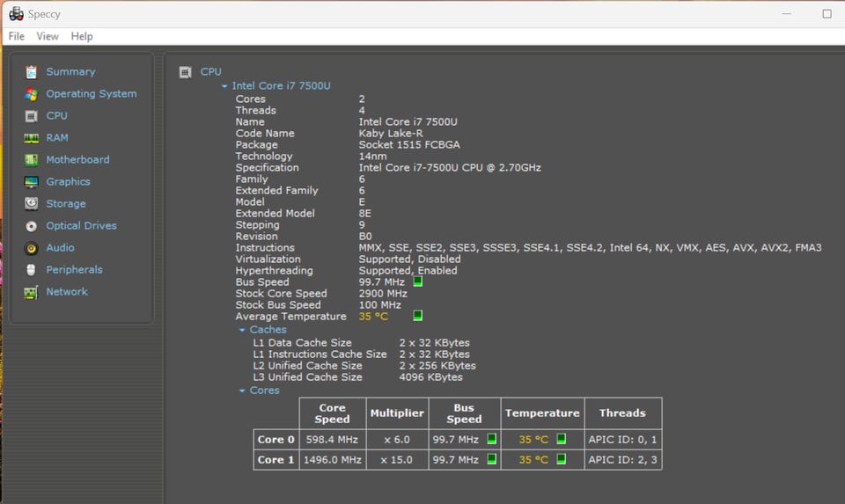Open the Help menu
Image resolution: width=845 pixels, height=504 pixels.
pos(82,36)
